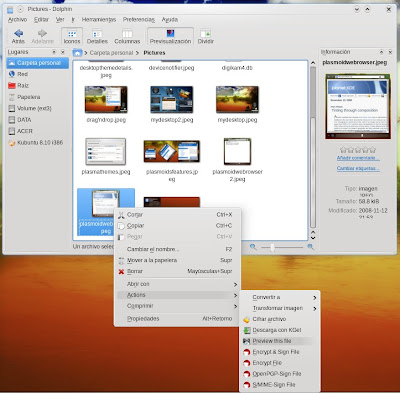
Task: Choose S/MIME-Sign File action
Action: (280, 385)
